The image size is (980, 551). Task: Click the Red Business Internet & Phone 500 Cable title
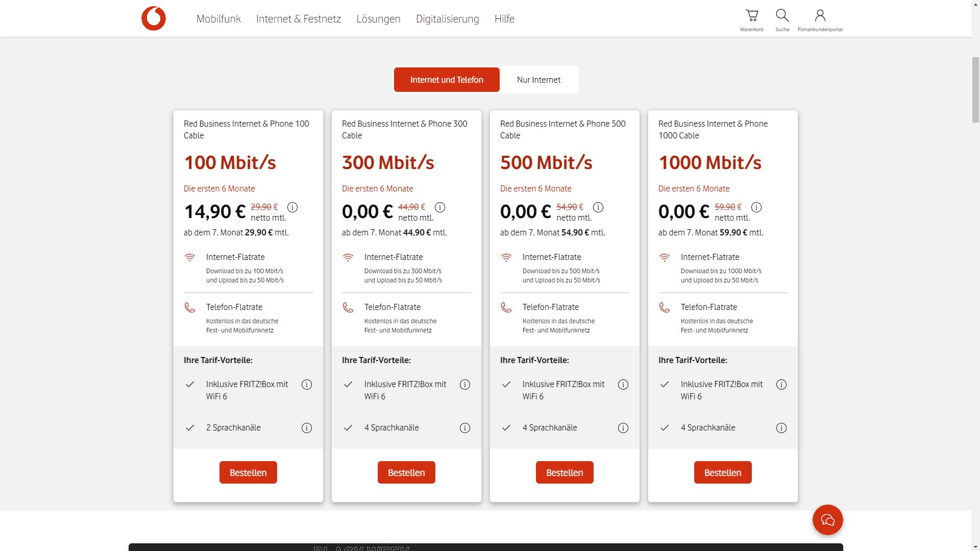563,129
